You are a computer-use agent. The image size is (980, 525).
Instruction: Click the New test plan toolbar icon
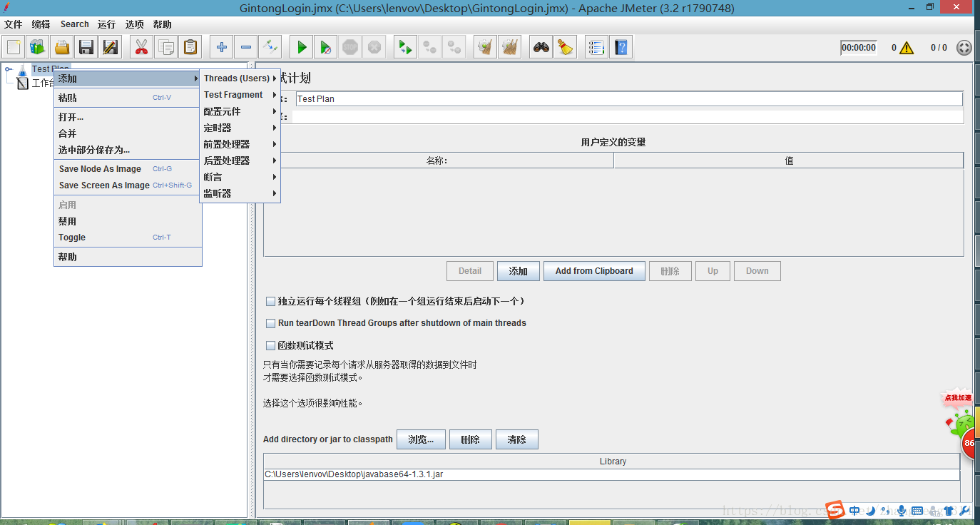point(14,48)
